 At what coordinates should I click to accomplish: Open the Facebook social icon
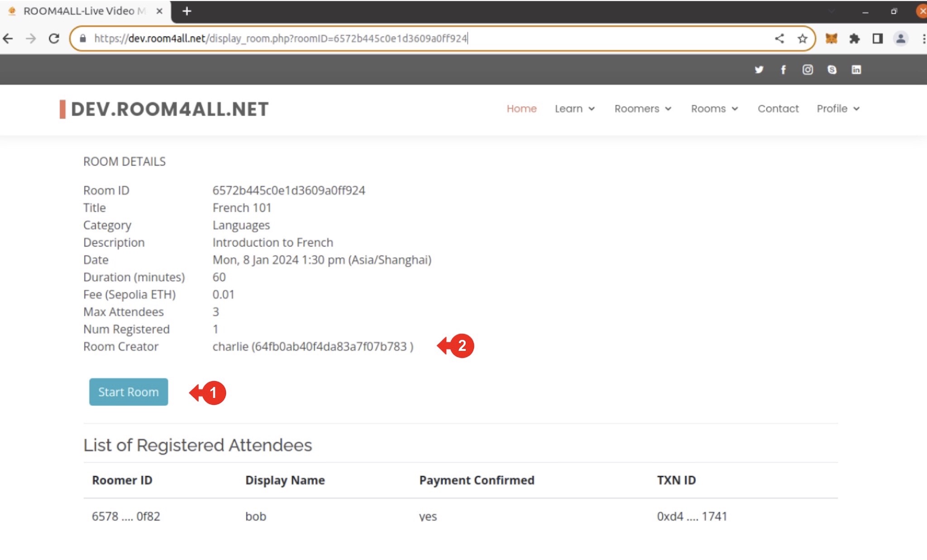[784, 69]
